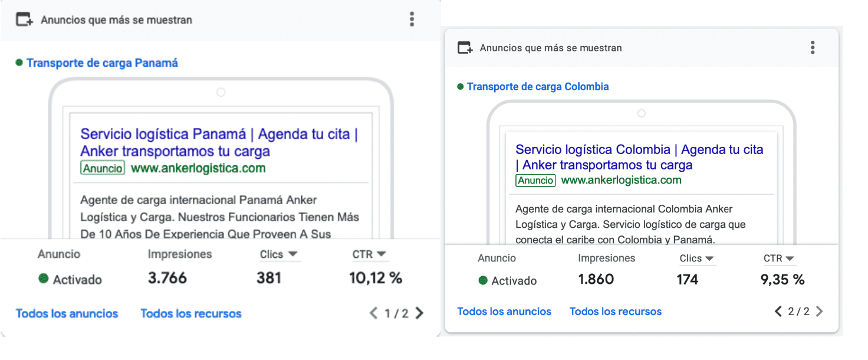Click ad icon in Panamá card header

click(x=24, y=19)
